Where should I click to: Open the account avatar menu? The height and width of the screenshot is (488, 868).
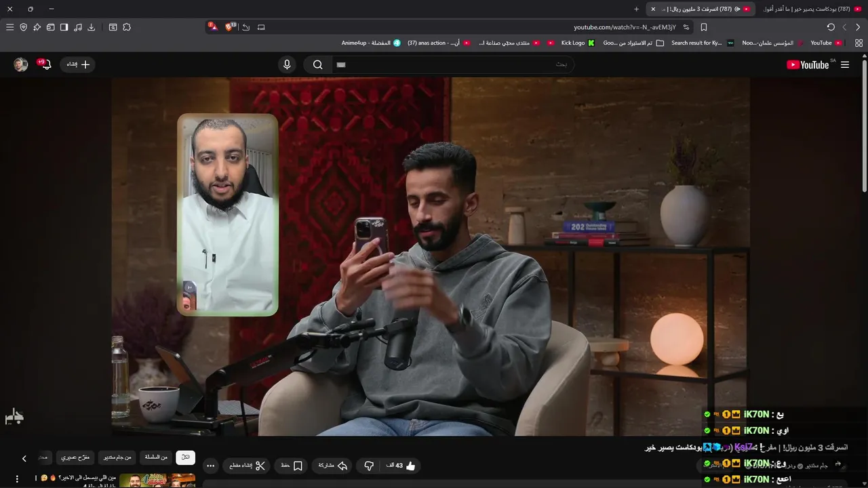pos(21,64)
